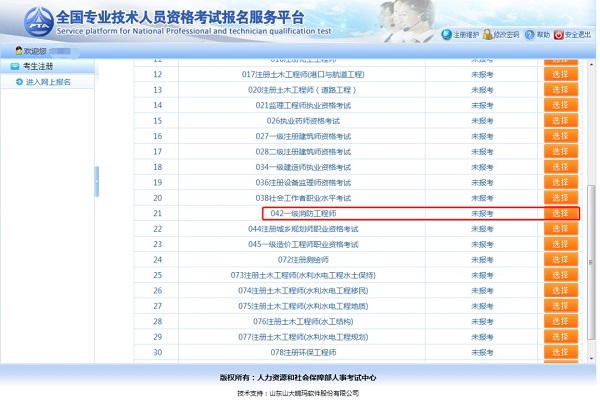
Task: Click 选择 for 076注册土木工程师(水工结构)
Action: click(561, 321)
